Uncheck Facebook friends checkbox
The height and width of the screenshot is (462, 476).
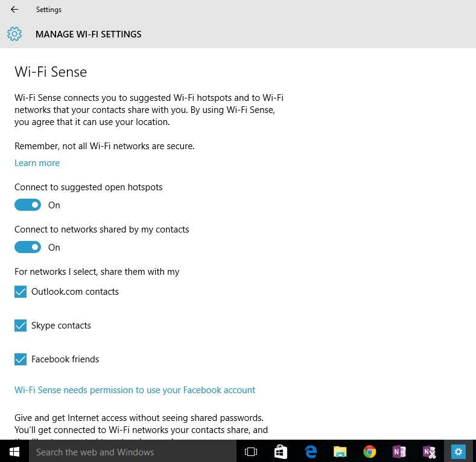pyautogui.click(x=21, y=359)
